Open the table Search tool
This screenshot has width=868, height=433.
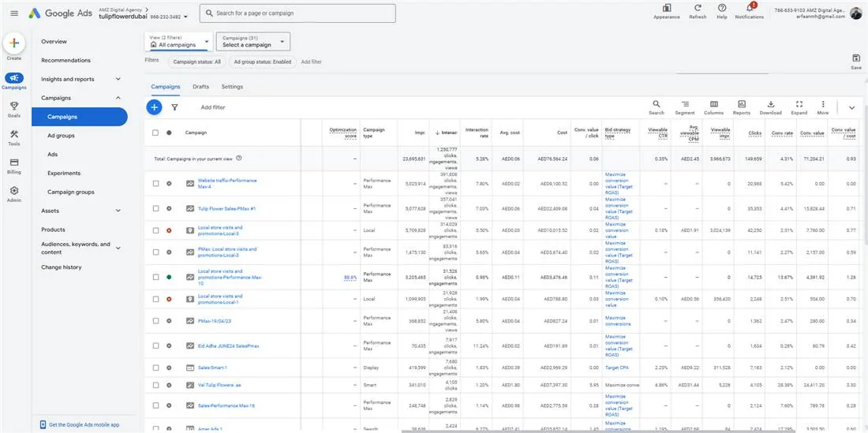[x=656, y=104]
